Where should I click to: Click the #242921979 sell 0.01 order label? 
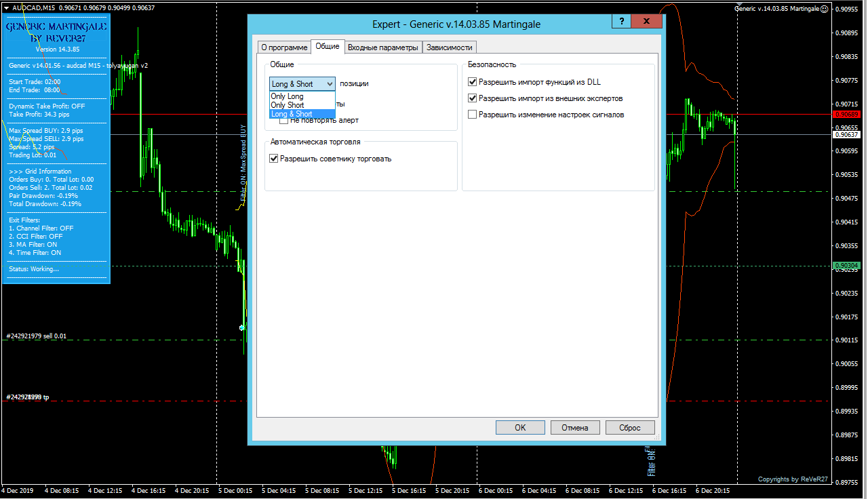[37, 336]
